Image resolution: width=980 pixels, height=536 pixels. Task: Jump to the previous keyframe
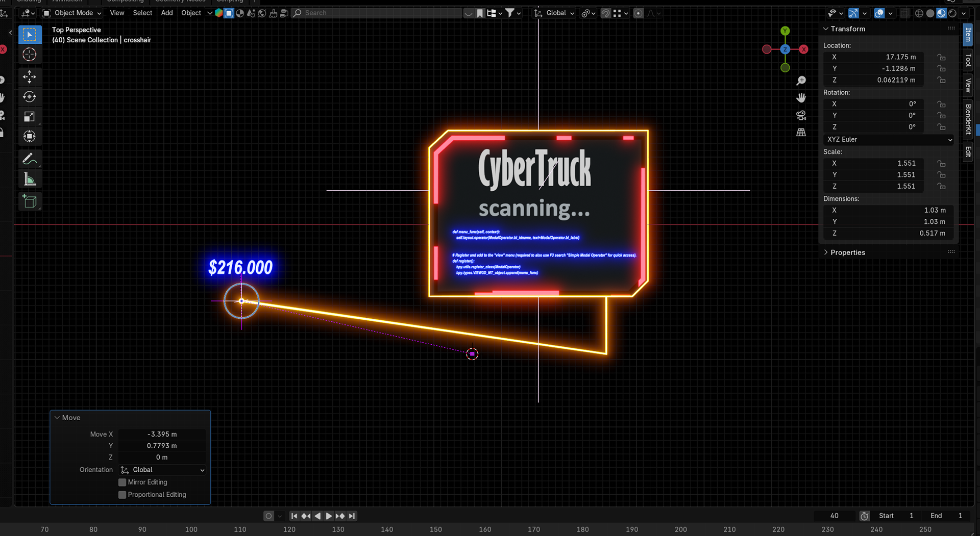point(306,516)
